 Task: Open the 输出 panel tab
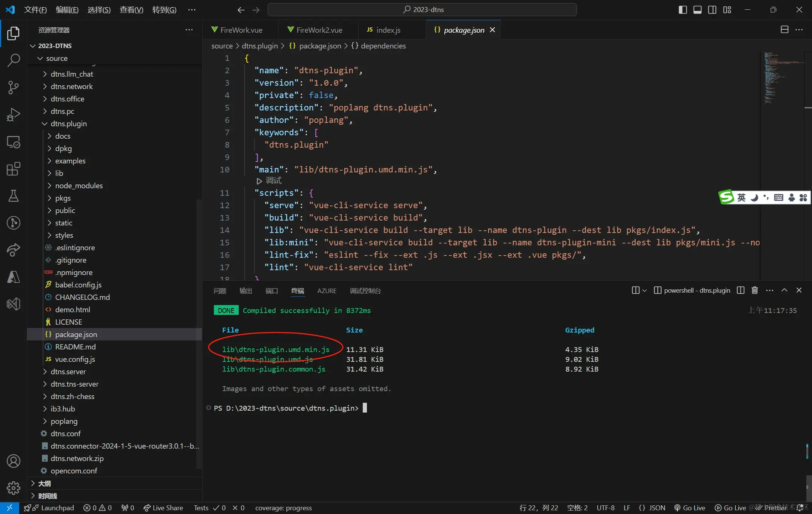pos(245,291)
